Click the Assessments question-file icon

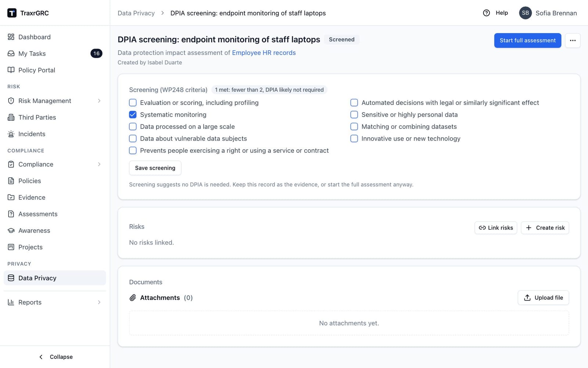(x=11, y=214)
